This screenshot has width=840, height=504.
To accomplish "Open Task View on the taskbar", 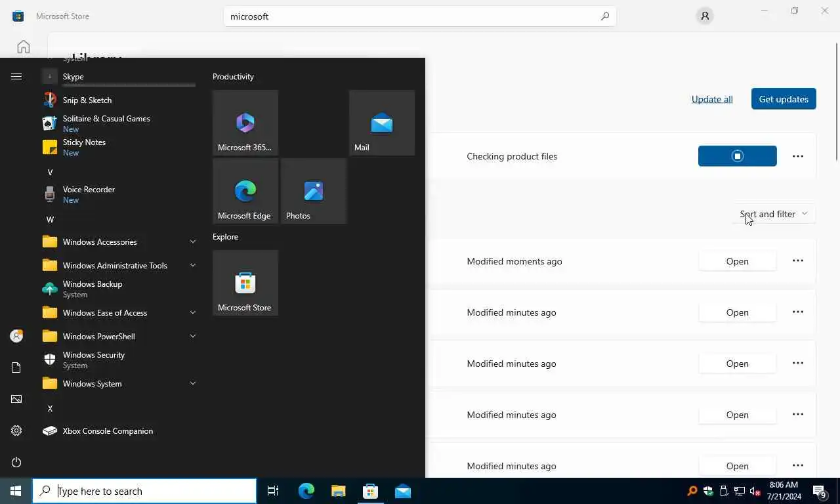I will coord(273,491).
